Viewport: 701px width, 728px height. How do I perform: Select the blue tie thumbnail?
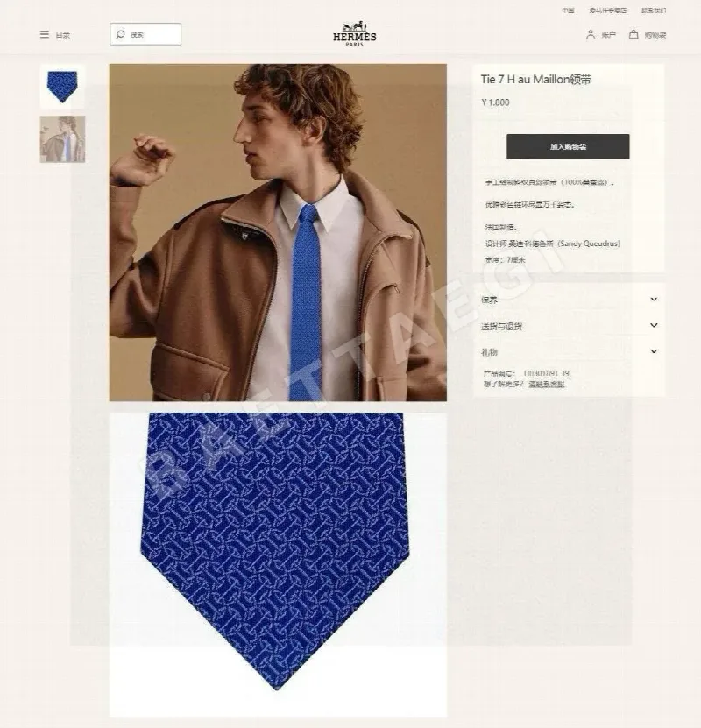coord(62,87)
